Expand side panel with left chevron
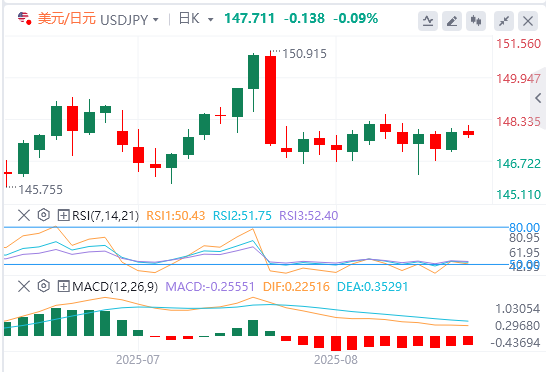The image size is (546, 372). click(x=538, y=98)
